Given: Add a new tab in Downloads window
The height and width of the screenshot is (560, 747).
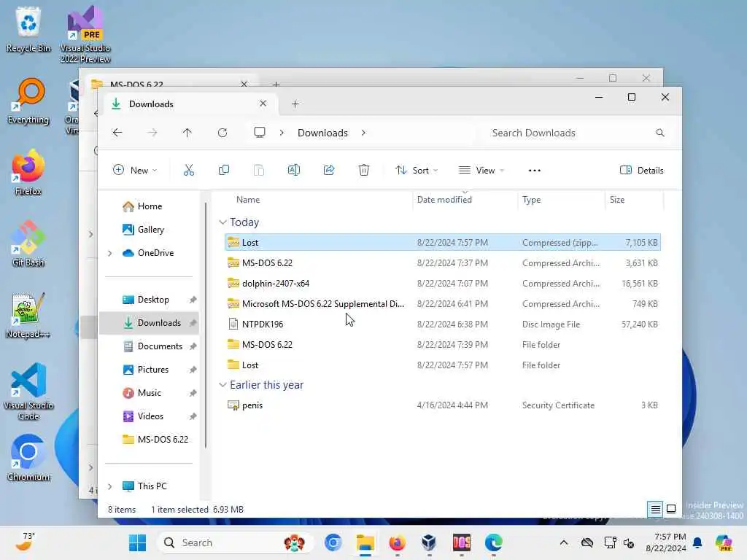Looking at the screenshot, I should point(295,104).
